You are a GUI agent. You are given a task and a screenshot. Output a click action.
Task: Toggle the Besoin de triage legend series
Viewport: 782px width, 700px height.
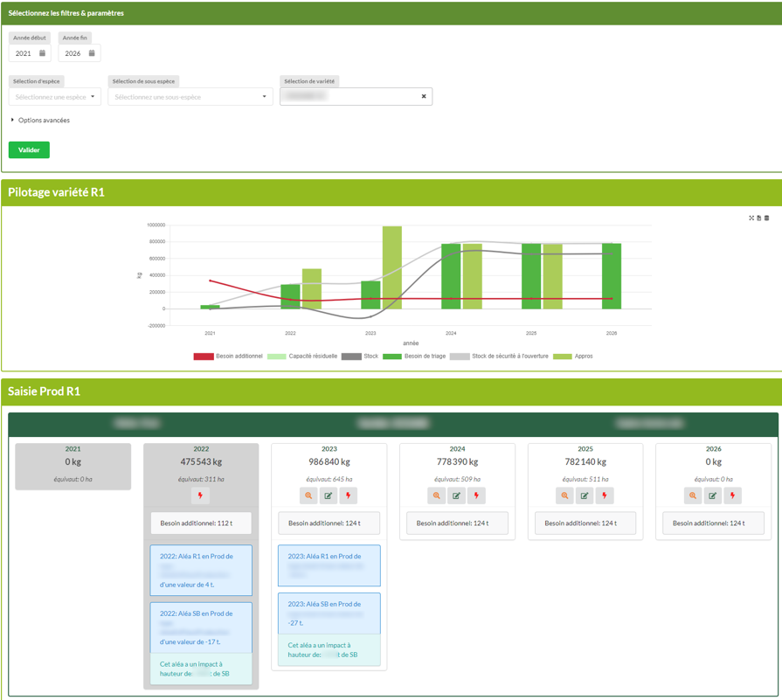click(x=414, y=357)
